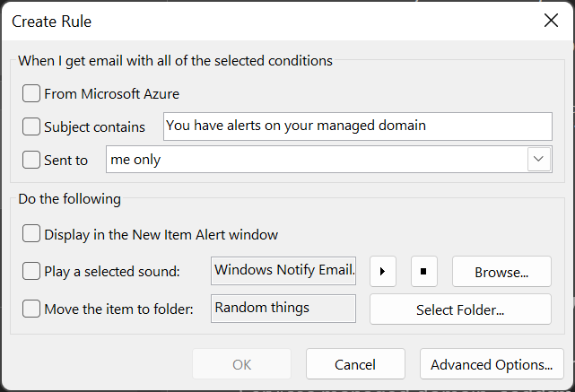Screen dimensions: 575x392
Task: Tick the Subject contains checkbox
Action: pos(31,126)
